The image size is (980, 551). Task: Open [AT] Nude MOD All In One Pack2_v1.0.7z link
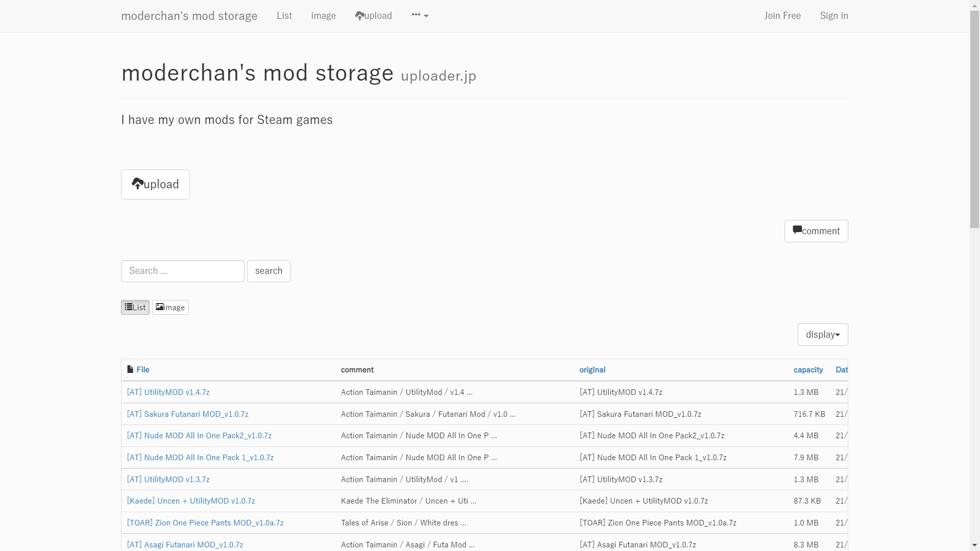click(199, 436)
